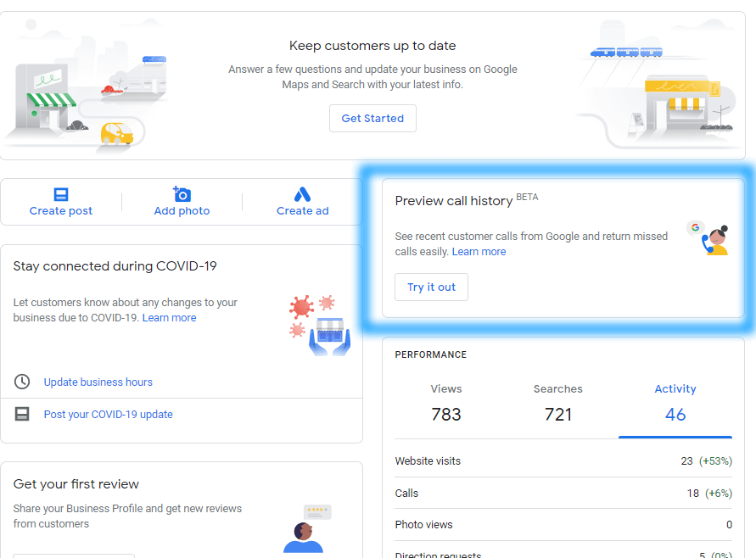Click Post your COVID-19 update link

108,413
